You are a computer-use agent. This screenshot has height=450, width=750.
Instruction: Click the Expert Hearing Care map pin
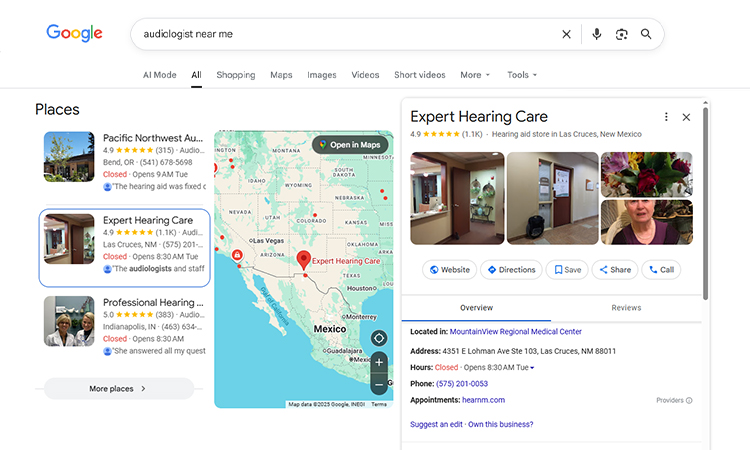pyautogui.click(x=303, y=260)
